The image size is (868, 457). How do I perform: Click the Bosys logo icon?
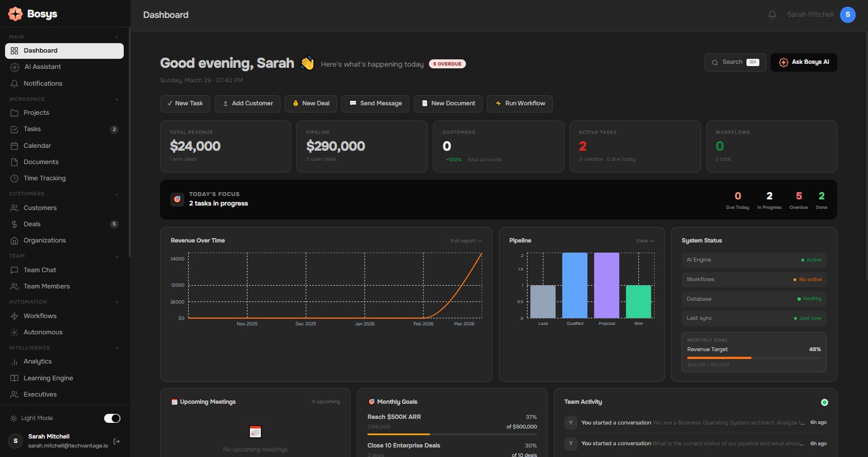tap(15, 14)
